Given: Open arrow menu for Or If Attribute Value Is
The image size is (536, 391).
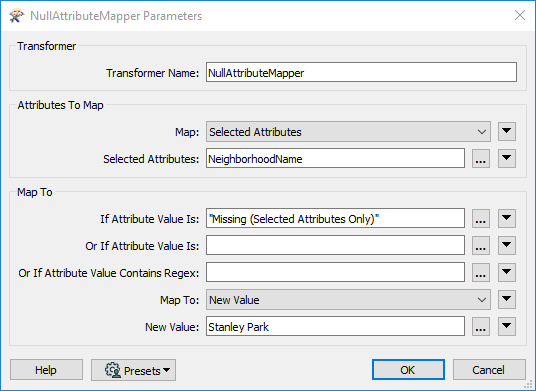Looking at the screenshot, I should point(507,245).
